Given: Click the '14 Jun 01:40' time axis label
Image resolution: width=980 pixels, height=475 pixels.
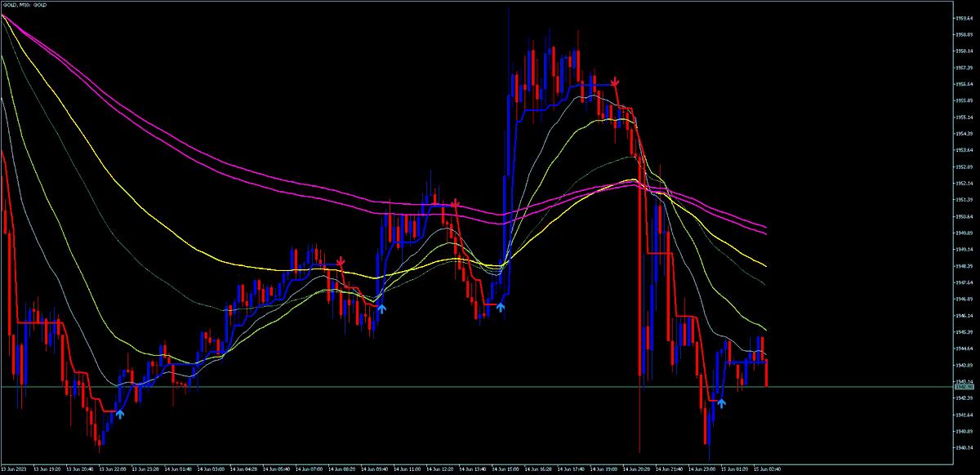Looking at the screenshot, I should coord(179,469).
